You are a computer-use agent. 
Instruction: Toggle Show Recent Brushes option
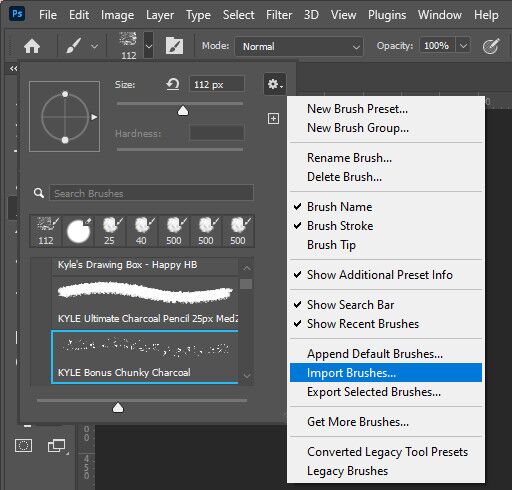tap(386, 324)
